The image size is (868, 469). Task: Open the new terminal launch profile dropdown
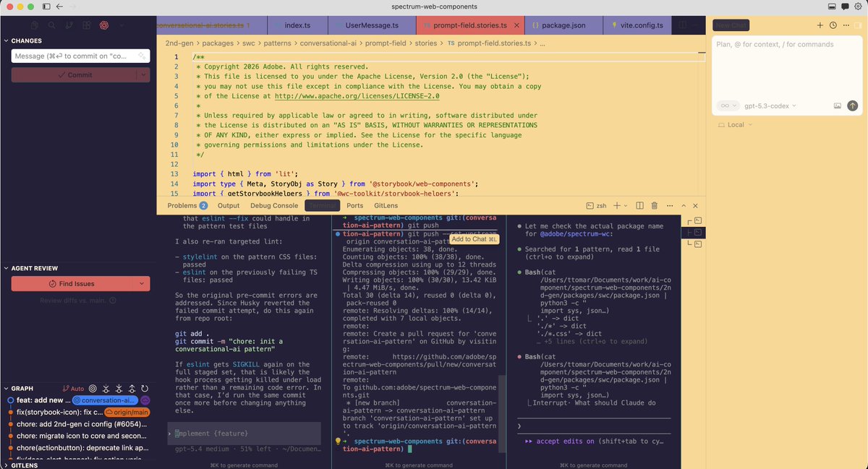tap(626, 206)
